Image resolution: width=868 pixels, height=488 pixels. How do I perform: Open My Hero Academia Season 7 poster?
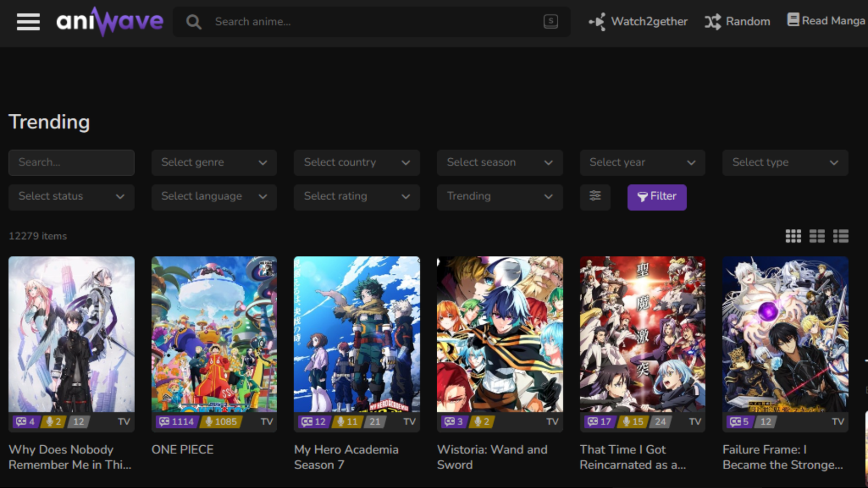pos(356,334)
